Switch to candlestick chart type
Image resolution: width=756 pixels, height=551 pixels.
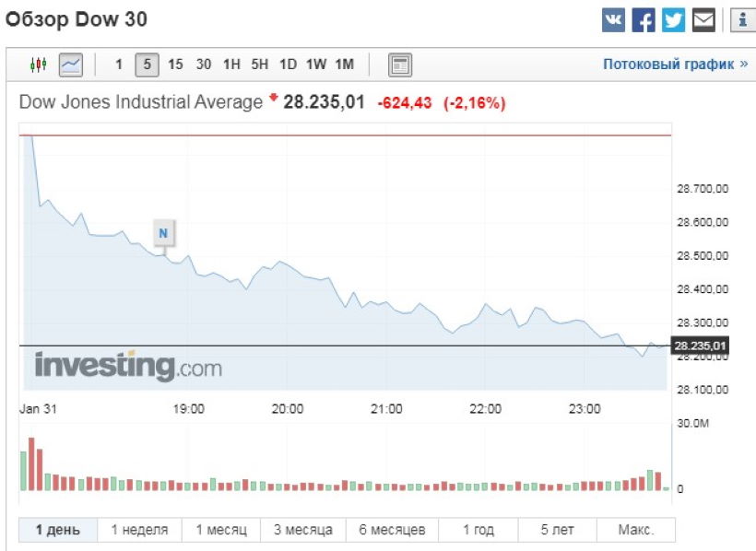coord(38,64)
